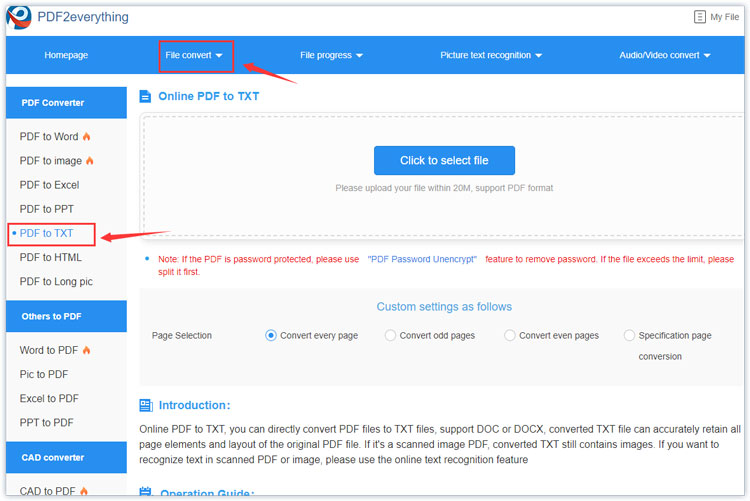This screenshot has height=501, width=750.
Task: Open PDF to PPT converter
Action: click(46, 209)
